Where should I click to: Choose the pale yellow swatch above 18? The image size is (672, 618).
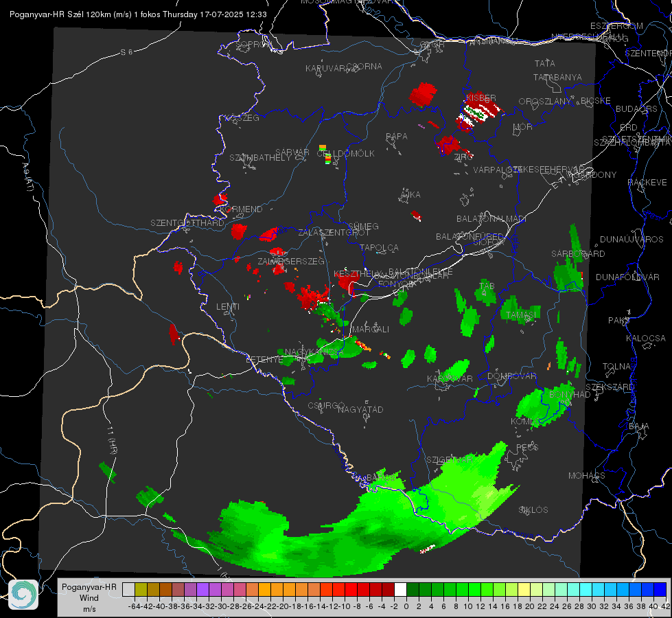[524, 589]
